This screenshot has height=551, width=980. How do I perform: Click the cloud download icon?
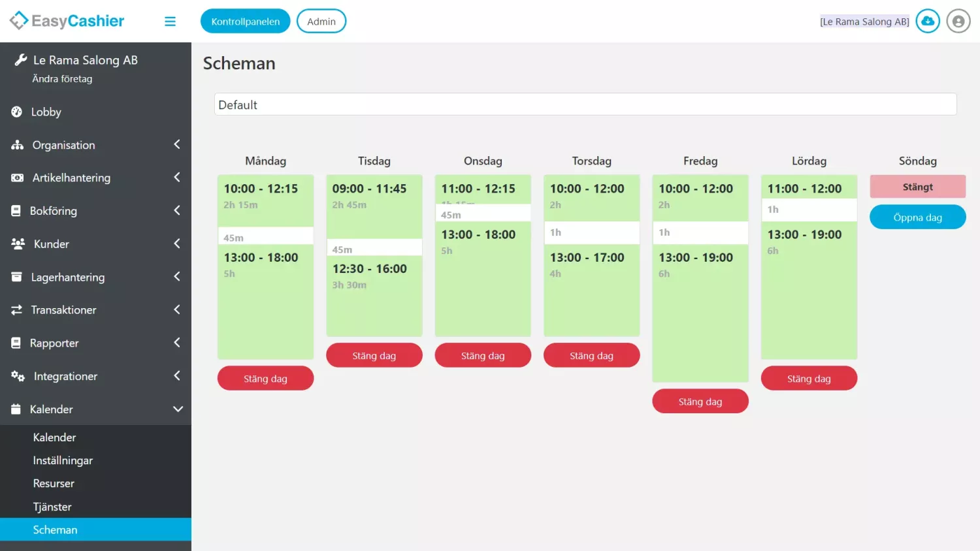(x=927, y=22)
